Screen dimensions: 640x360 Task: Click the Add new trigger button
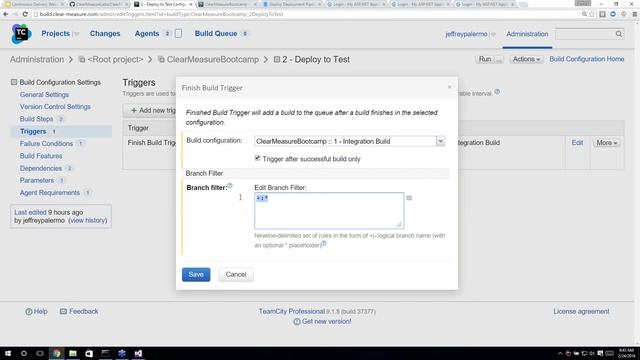pos(152,111)
